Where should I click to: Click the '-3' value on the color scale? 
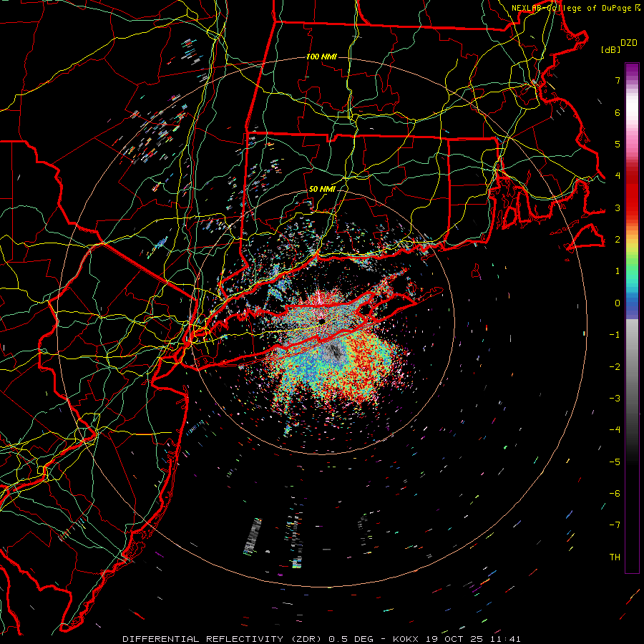(615, 399)
